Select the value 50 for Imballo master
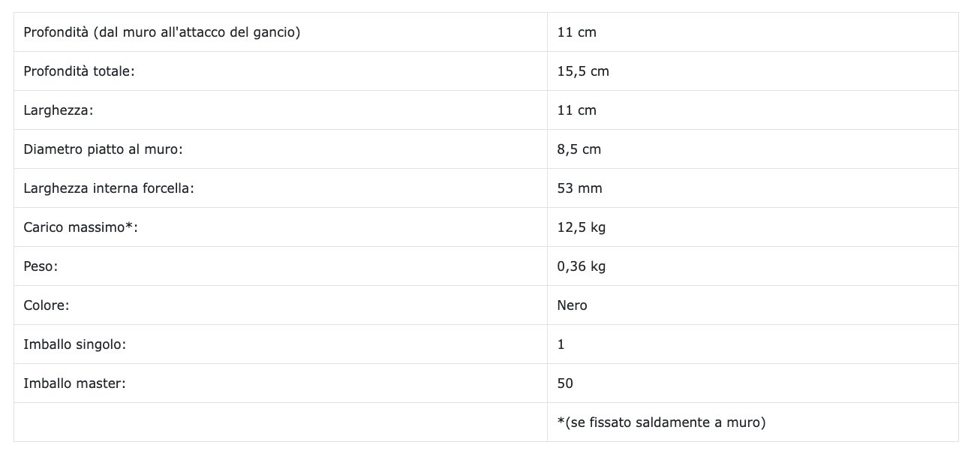Image resolution: width=980 pixels, height=460 pixels. click(565, 383)
